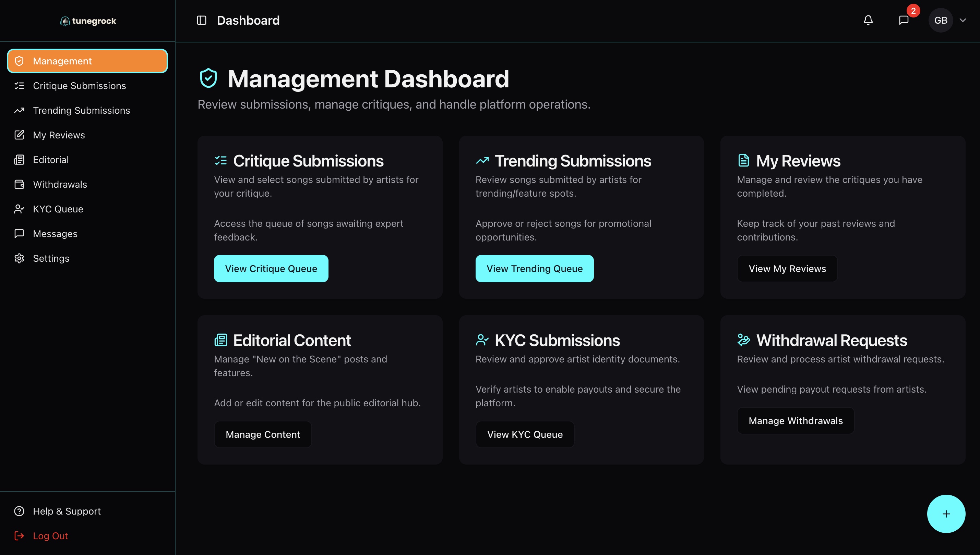Open the Settings gear icon
Viewport: 980px width, 555px height.
tap(20, 258)
